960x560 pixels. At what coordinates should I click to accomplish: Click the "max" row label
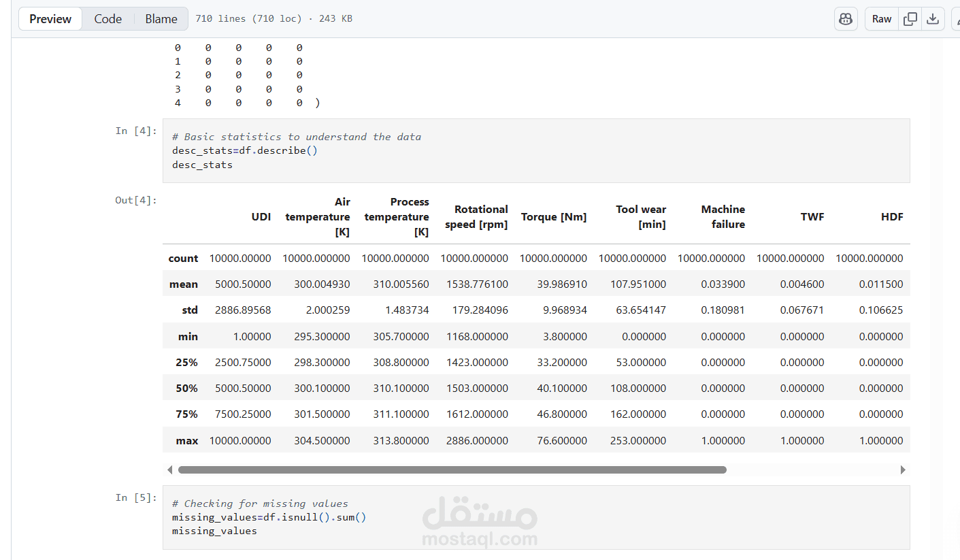187,441
